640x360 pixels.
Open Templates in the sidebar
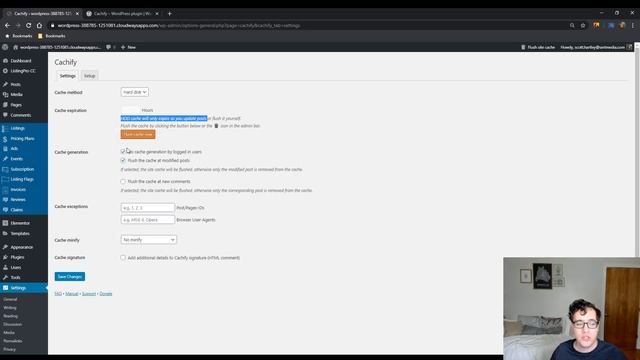click(20, 233)
